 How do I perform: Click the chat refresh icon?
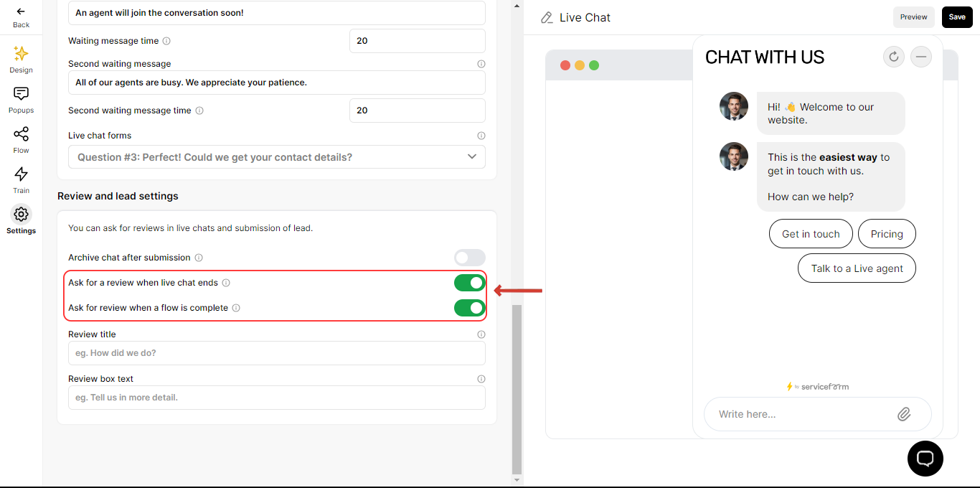point(893,57)
